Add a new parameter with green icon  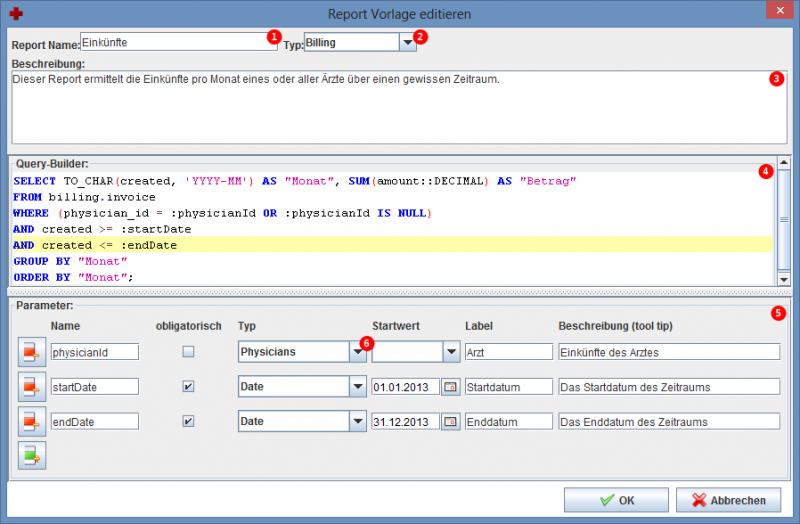(31, 456)
